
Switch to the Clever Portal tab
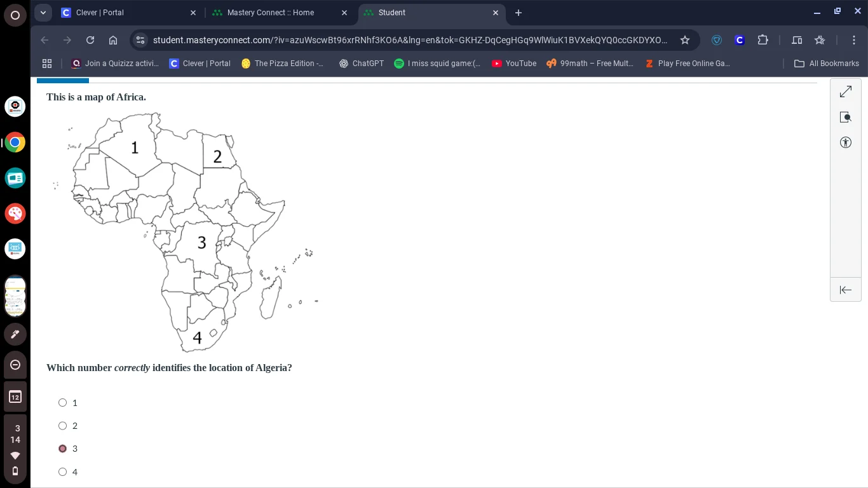point(114,13)
